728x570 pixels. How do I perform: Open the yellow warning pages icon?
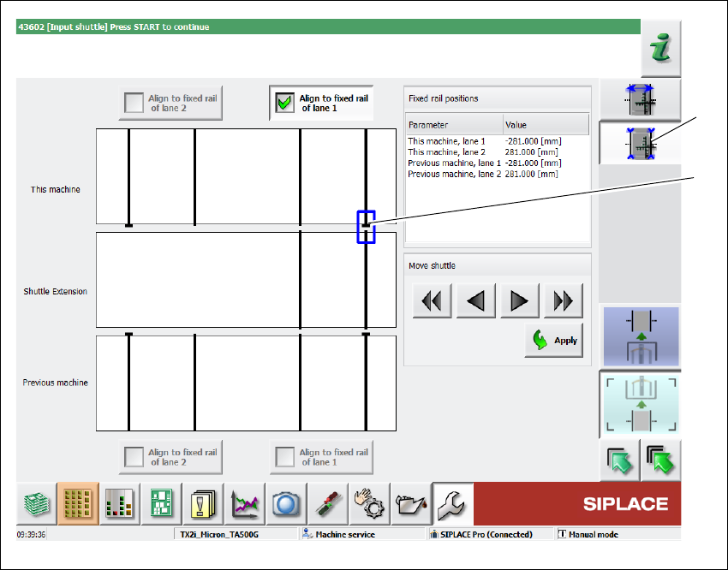203,504
